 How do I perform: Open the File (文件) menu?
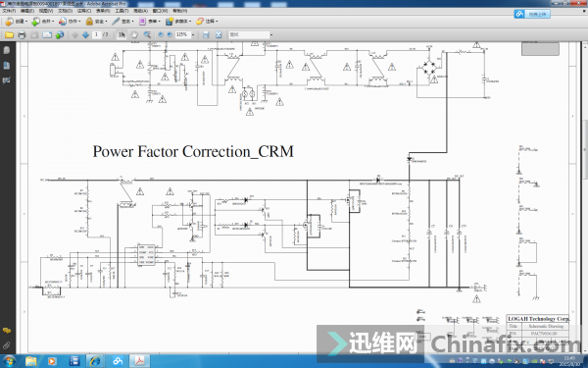pyautogui.click(x=9, y=11)
